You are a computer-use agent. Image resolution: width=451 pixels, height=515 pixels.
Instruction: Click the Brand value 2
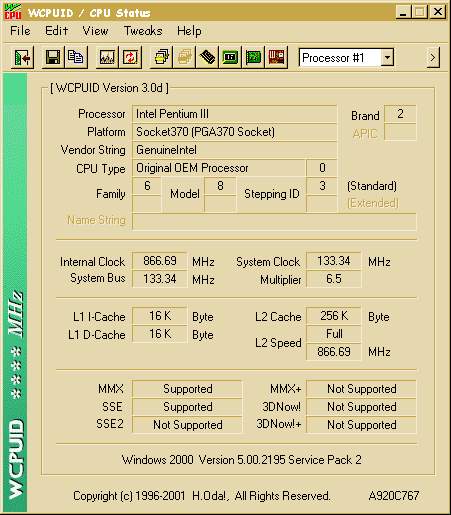[400, 114]
